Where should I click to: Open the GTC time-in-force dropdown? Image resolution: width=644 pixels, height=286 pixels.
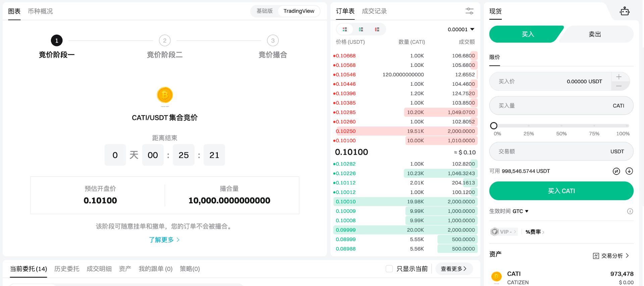coord(520,211)
